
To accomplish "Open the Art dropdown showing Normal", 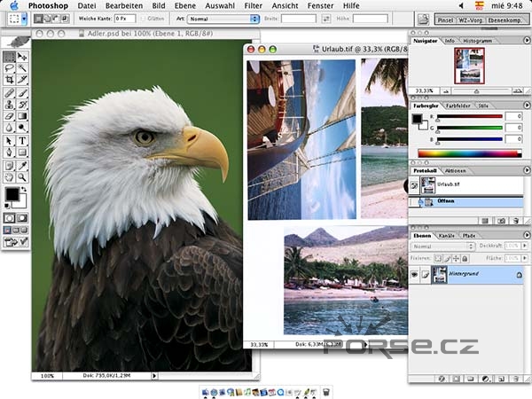I will 223,19.
